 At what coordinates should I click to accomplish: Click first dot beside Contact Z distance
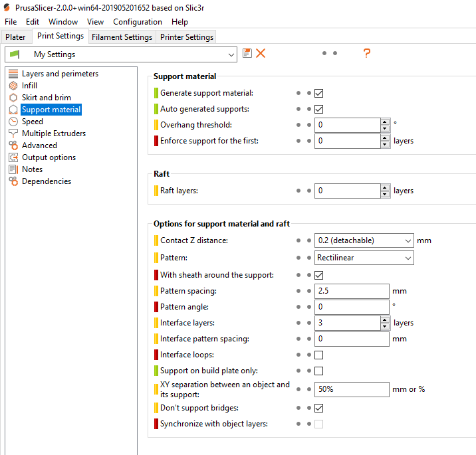coord(298,240)
